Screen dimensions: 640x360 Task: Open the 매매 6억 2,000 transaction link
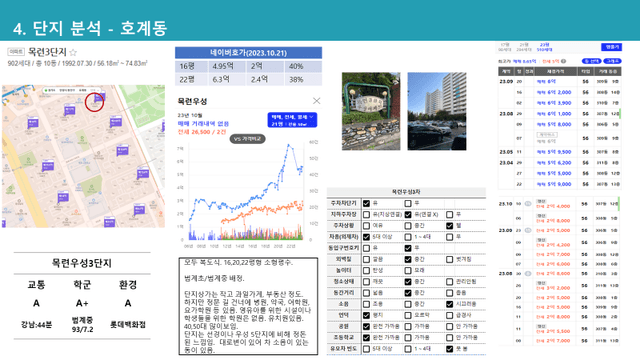click(554, 92)
